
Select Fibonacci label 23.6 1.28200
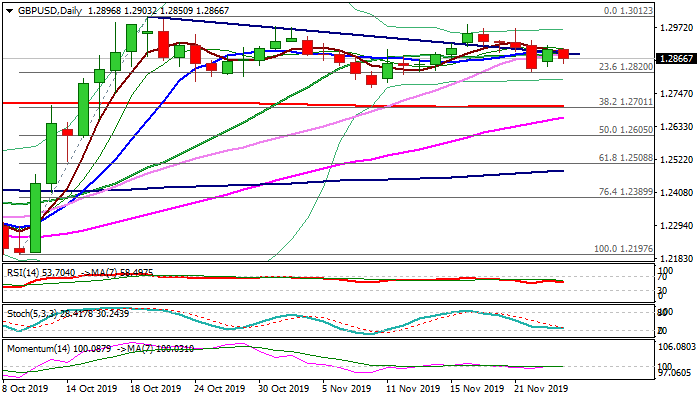(x=625, y=67)
